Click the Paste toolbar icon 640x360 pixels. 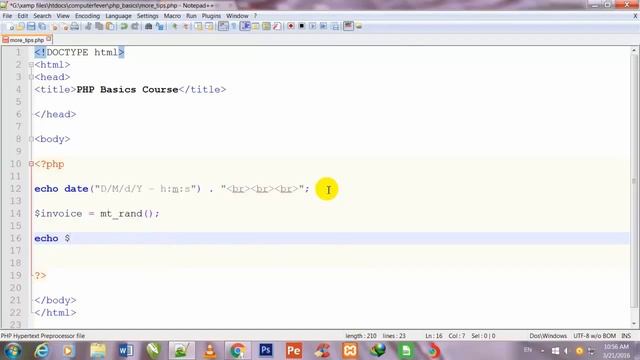[110, 27]
